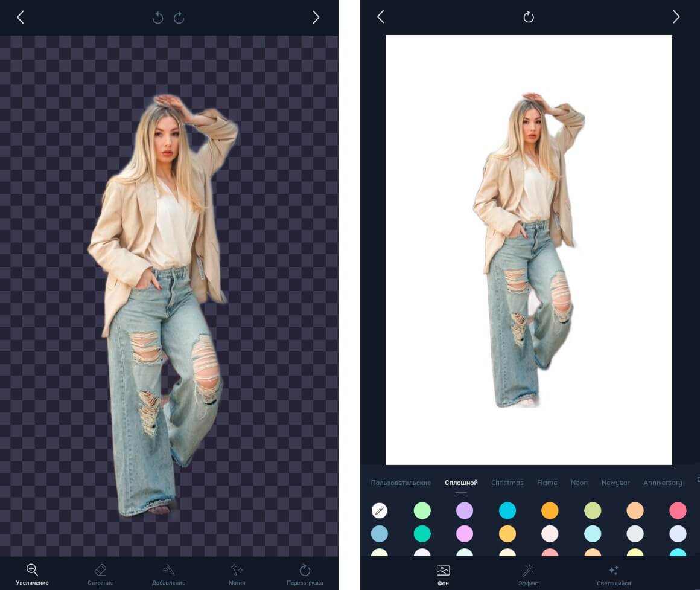Pick the eyedropper color picker
Viewport: 700px width, 590px height.
click(380, 510)
